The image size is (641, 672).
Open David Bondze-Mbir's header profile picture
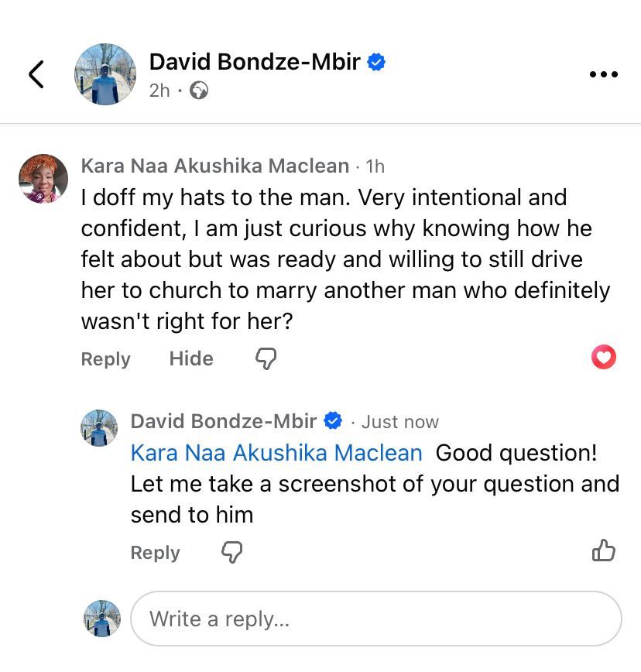pyautogui.click(x=105, y=74)
